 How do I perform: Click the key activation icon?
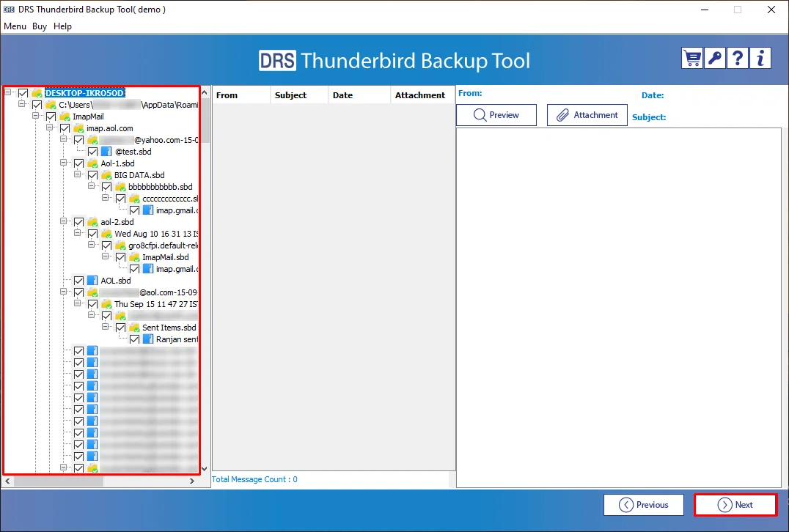715,59
